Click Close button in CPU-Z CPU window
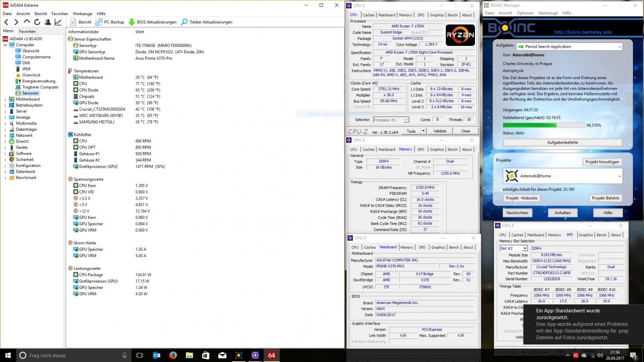 (465, 131)
